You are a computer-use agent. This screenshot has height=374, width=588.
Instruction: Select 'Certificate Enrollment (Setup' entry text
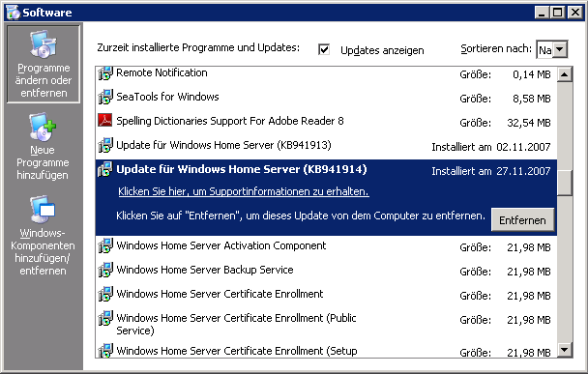coord(237,351)
